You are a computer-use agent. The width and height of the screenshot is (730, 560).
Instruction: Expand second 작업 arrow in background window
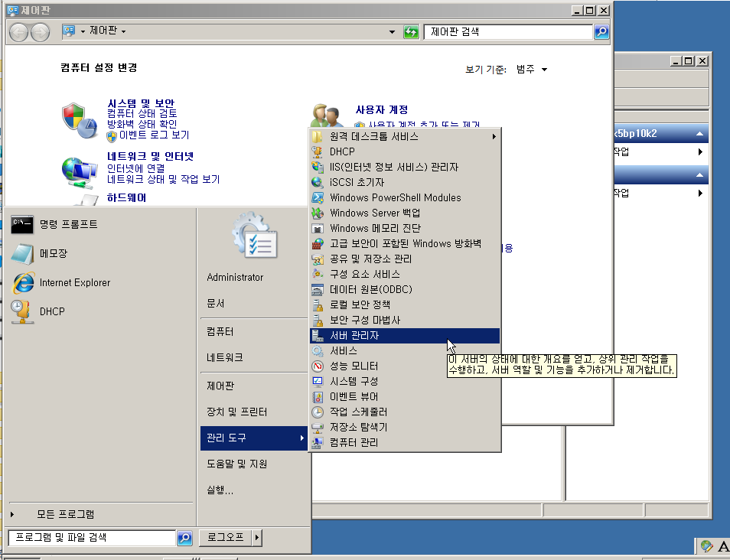700,193
